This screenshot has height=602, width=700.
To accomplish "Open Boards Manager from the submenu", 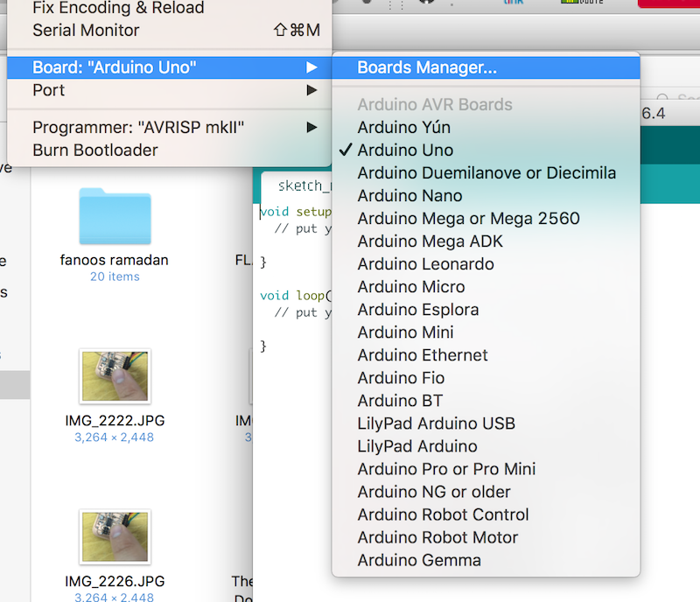I will pyautogui.click(x=486, y=67).
